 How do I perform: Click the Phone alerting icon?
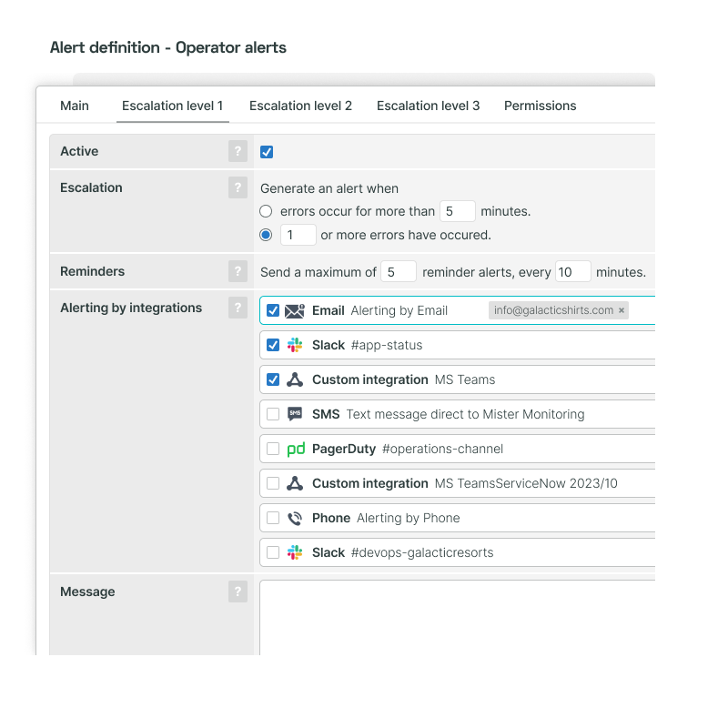(294, 518)
